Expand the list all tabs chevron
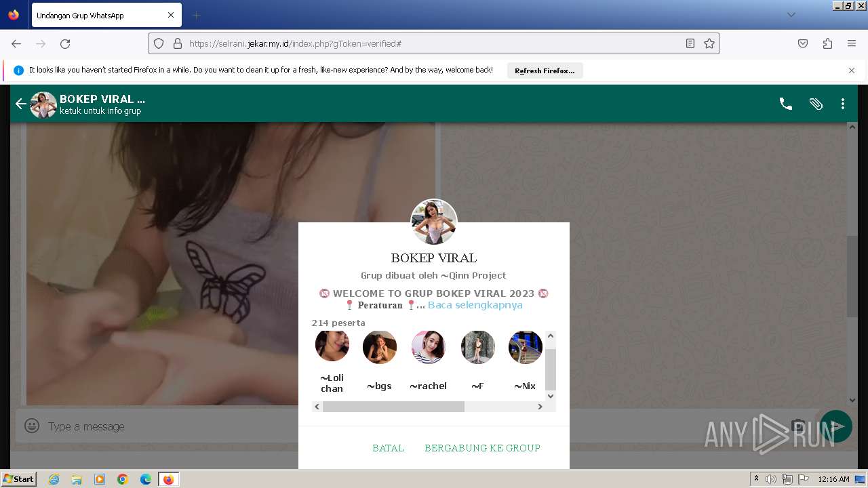868x488 pixels. (791, 15)
